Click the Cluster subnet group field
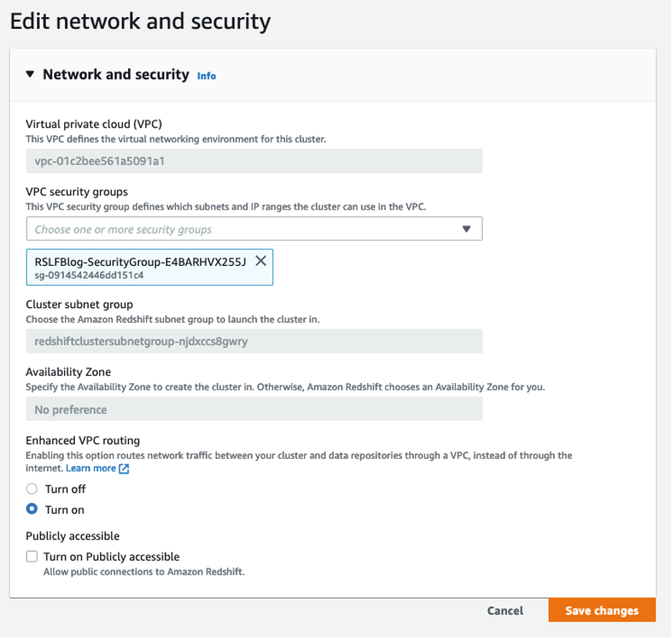672x638 pixels. point(254,341)
